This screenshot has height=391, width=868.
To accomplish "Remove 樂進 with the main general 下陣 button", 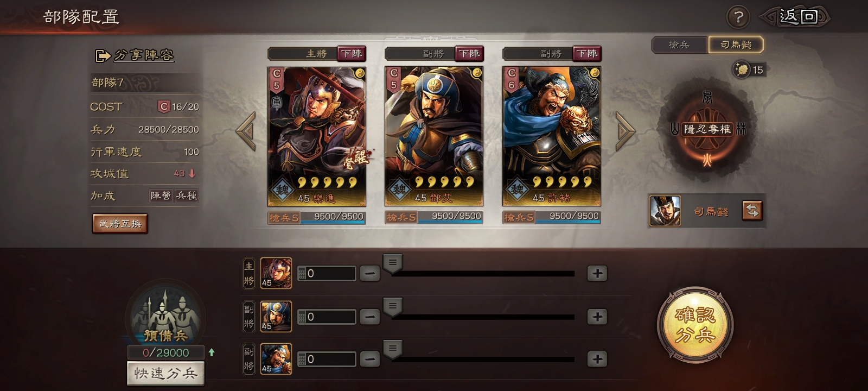I will (352, 53).
